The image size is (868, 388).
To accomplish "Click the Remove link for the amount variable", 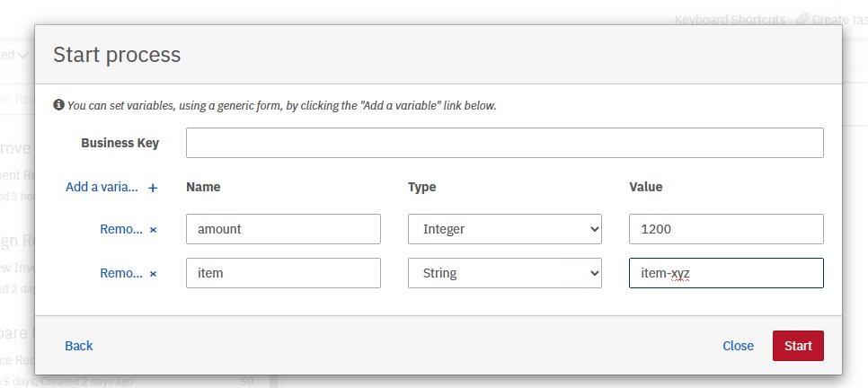I will tap(120, 229).
